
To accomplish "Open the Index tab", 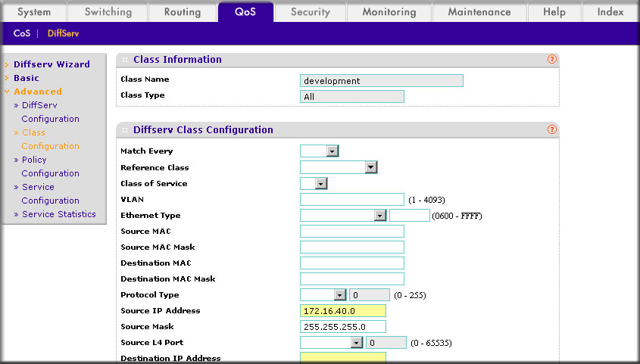I will tap(610, 12).
